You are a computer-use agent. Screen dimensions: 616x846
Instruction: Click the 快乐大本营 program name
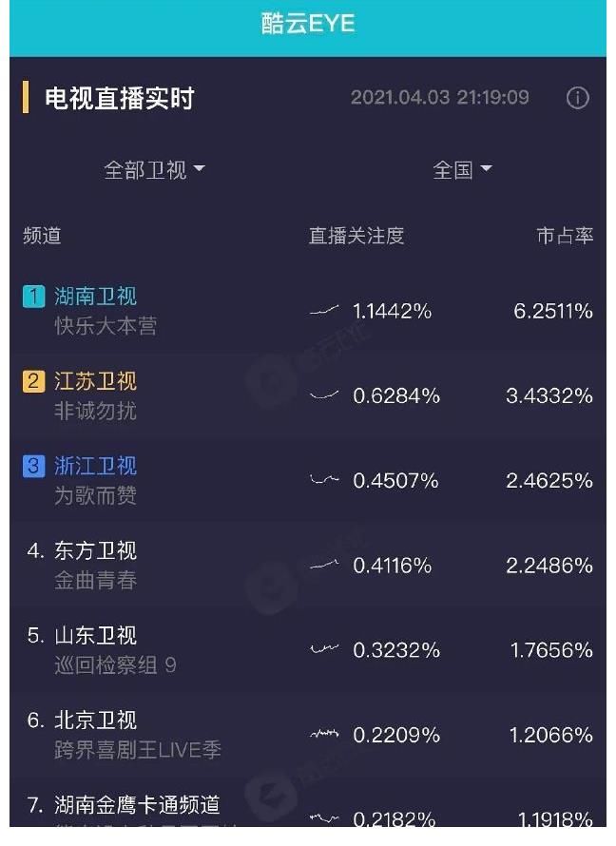[x=106, y=326]
